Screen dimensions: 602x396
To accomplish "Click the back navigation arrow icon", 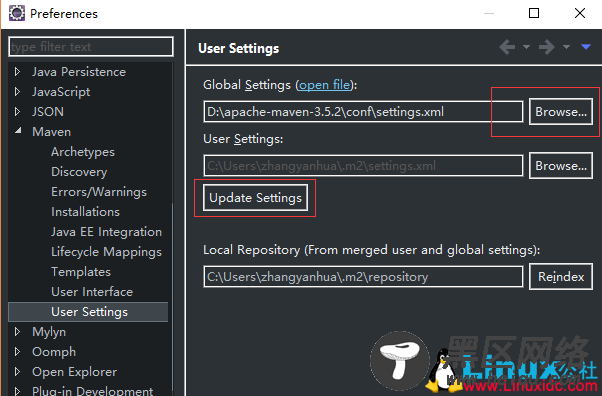I will 507,47.
